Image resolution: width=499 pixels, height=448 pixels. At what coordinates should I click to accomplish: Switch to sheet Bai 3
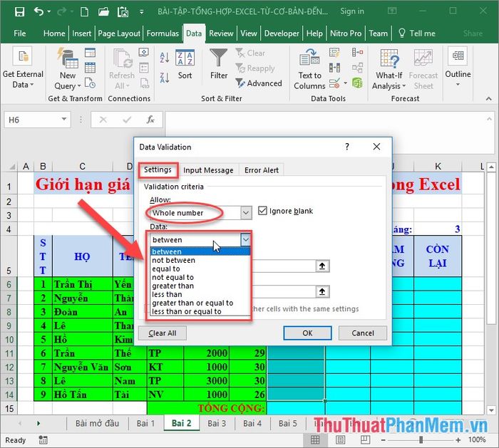click(217, 423)
